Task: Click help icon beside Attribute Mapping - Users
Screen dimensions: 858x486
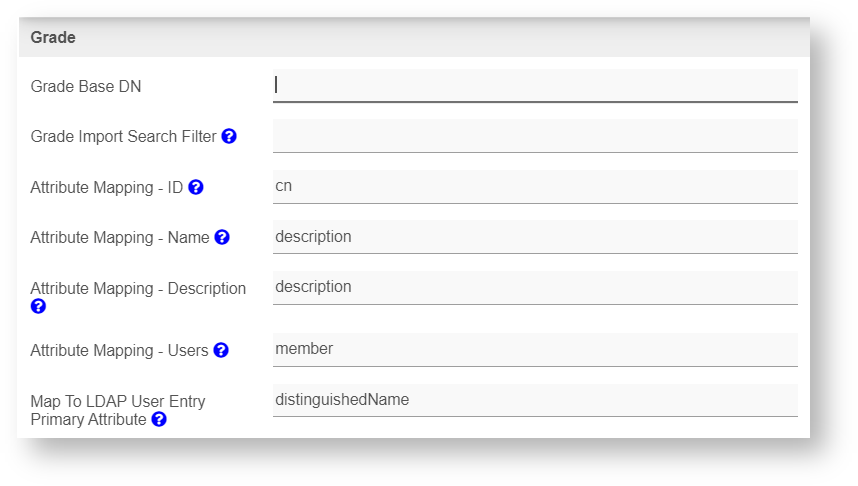Action: point(221,350)
